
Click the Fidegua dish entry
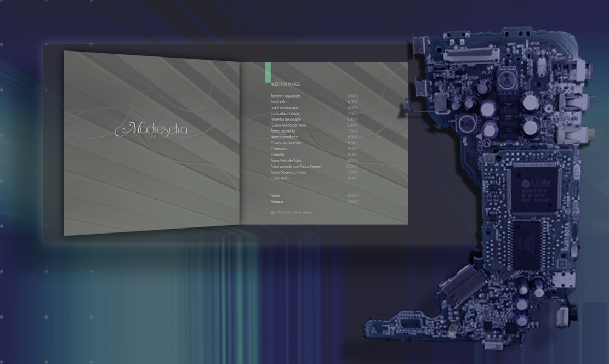point(276,202)
